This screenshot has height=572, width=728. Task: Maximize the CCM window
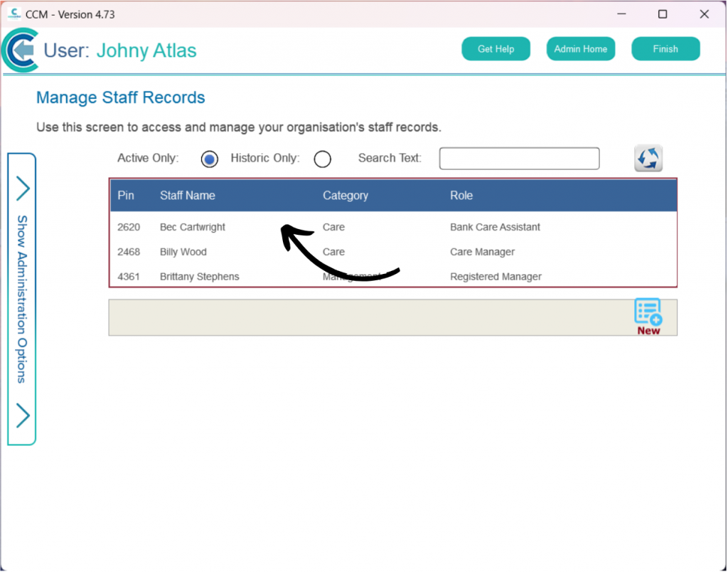tap(663, 14)
